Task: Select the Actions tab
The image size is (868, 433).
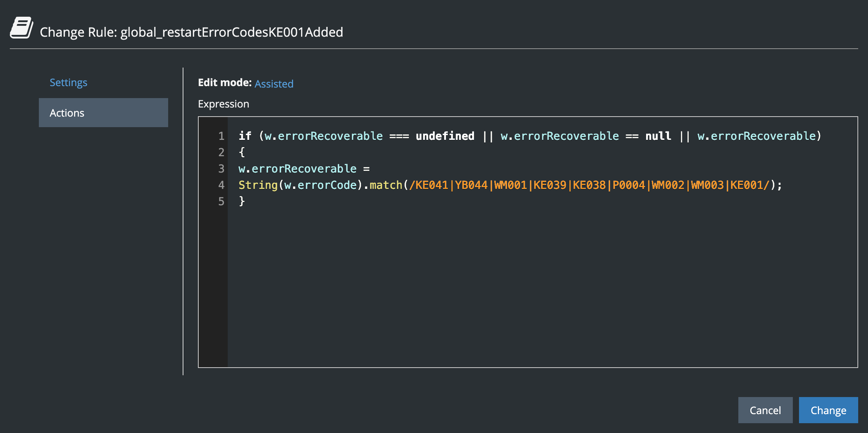Action: coord(103,113)
